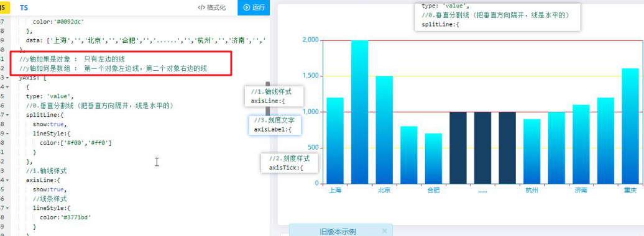Collapse the fold arrow beside axisLine:{ in editor
This screenshot has height=236, width=644.
7,180
